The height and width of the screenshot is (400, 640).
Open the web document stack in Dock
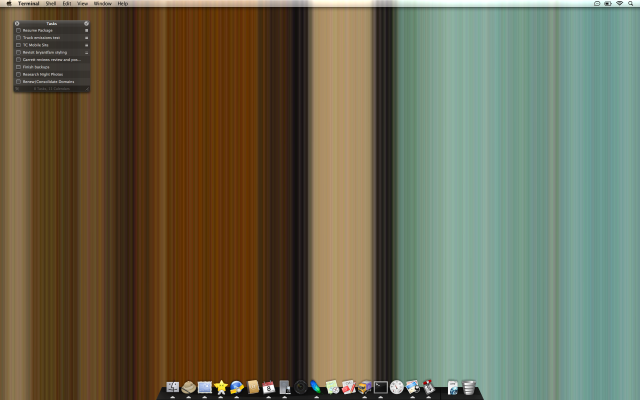pyautogui.click(x=453, y=387)
